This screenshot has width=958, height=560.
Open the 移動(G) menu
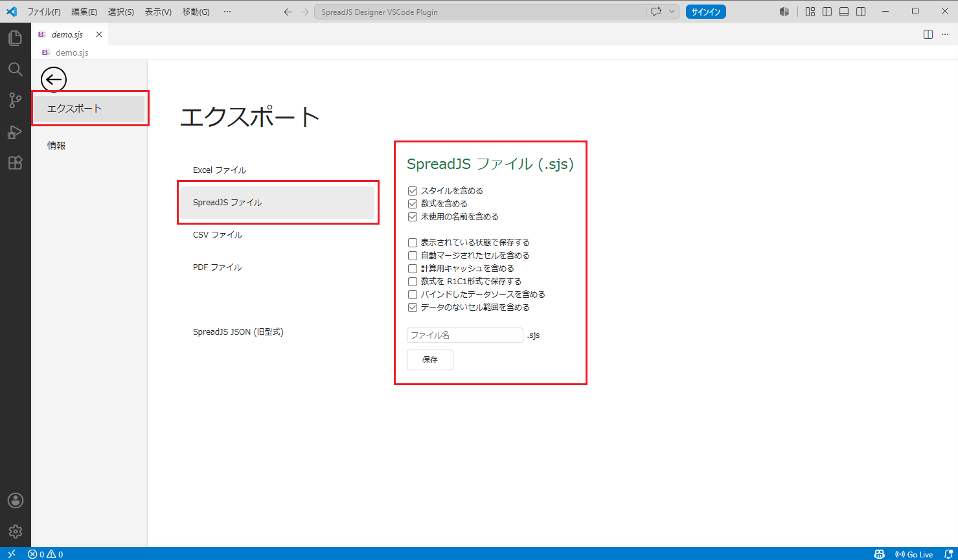click(x=196, y=12)
